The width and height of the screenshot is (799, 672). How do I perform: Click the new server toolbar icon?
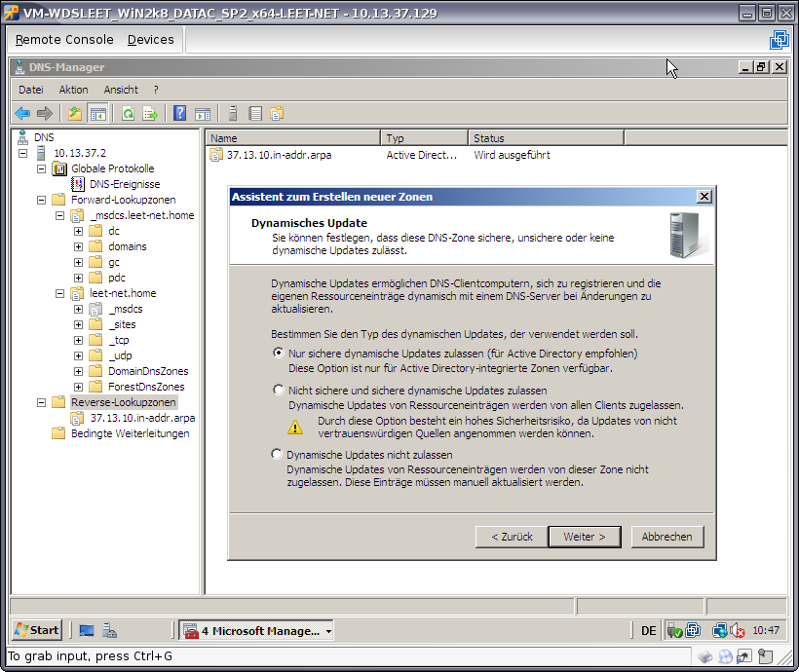233,114
